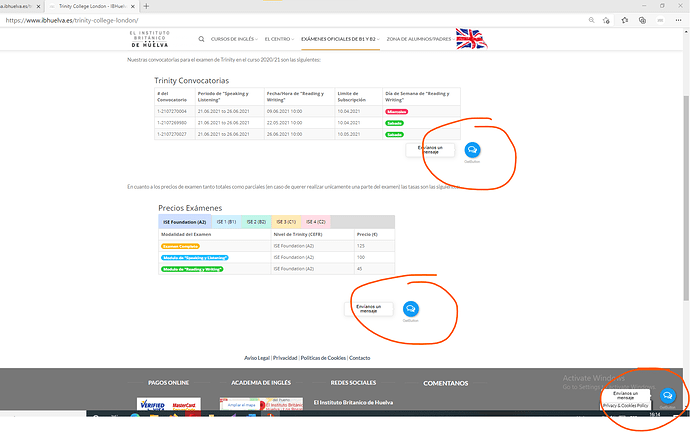Open El Instituto Britanico de Huelva footer link
Image resolution: width=690 pixels, height=432 pixels.
click(353, 403)
